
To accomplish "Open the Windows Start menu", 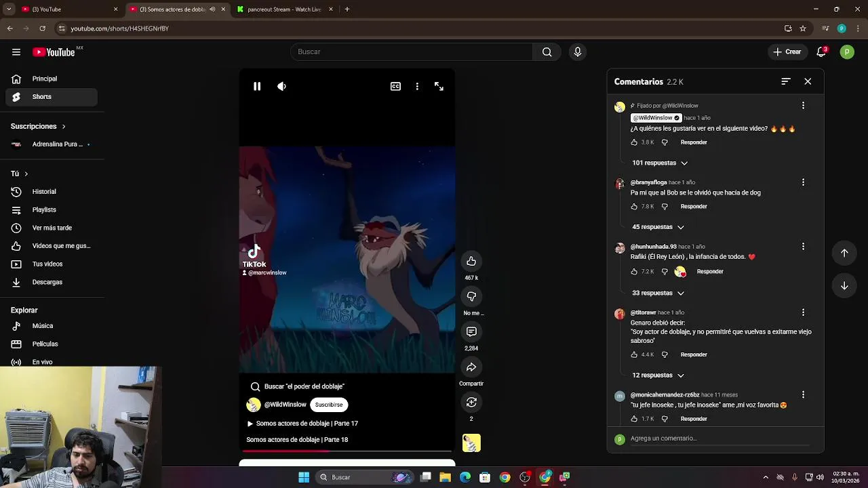I will point(304,477).
